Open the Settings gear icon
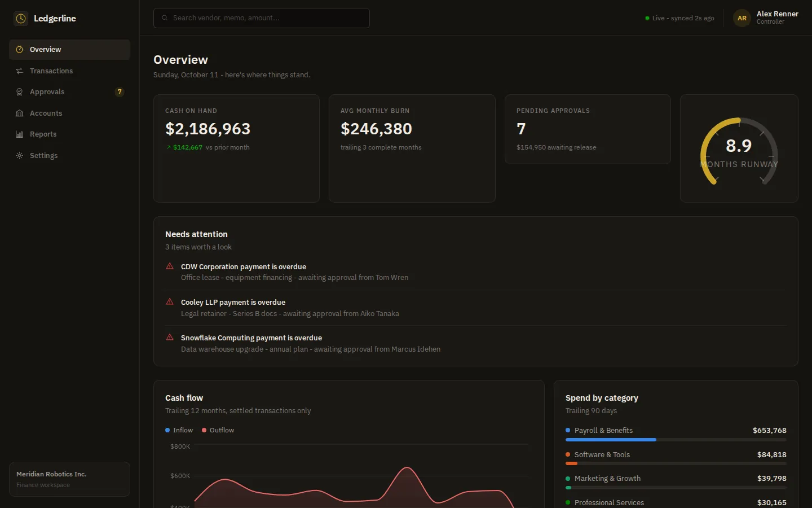Image resolution: width=812 pixels, height=508 pixels. pyautogui.click(x=19, y=155)
